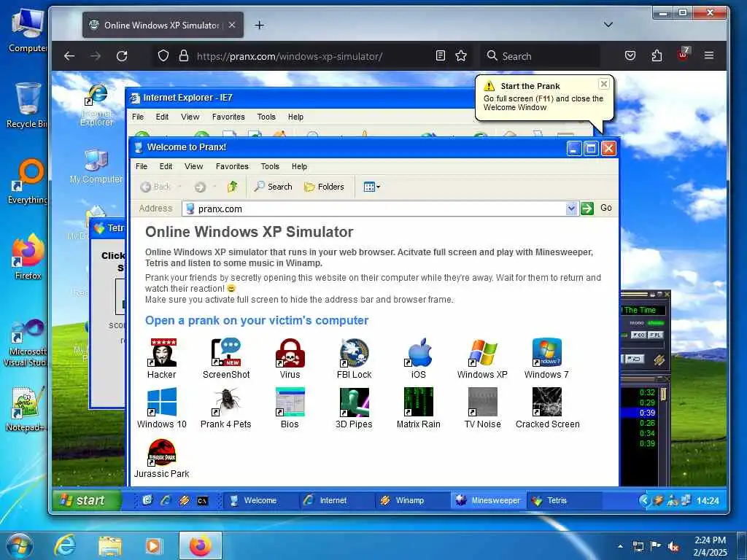
Task: Click the Windows 7 Start orb
Action: point(20,545)
